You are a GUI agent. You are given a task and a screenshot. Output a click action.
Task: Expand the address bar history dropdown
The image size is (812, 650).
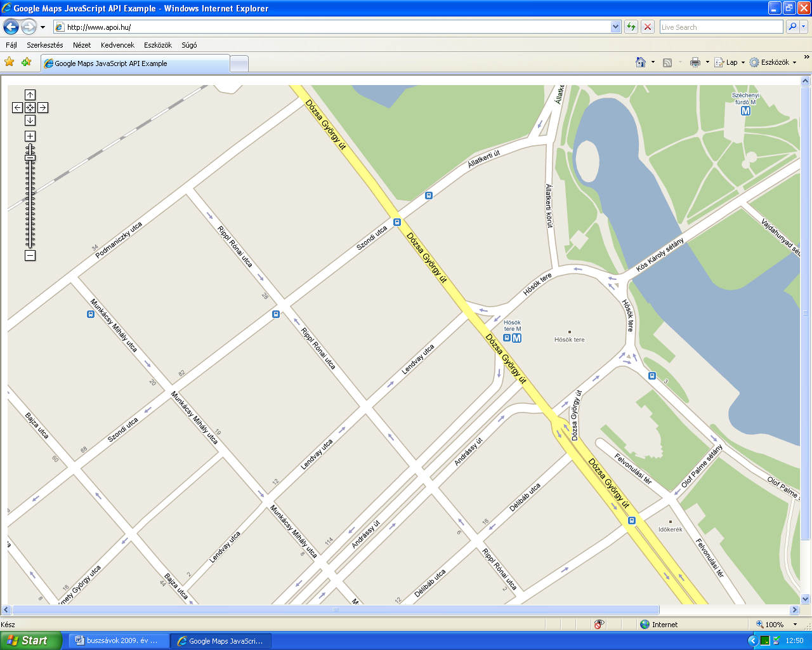point(615,27)
